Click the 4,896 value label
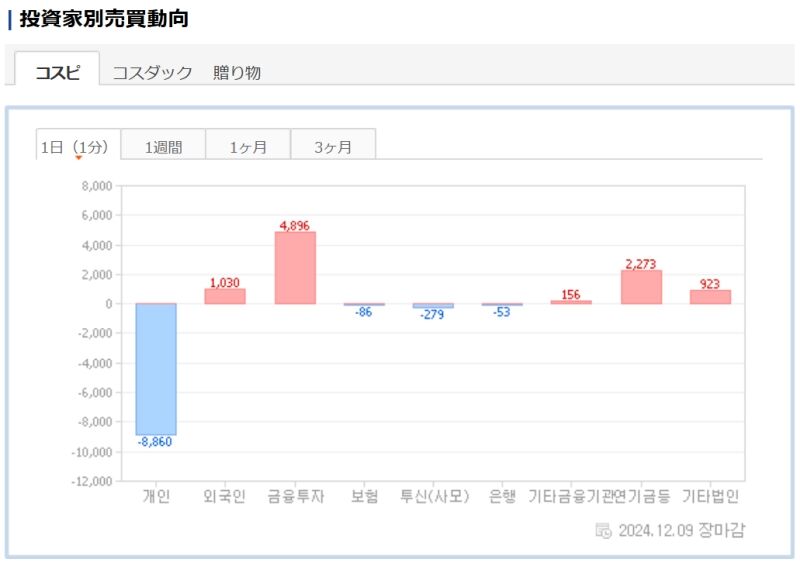This screenshot has height=566, width=800. 294,225
